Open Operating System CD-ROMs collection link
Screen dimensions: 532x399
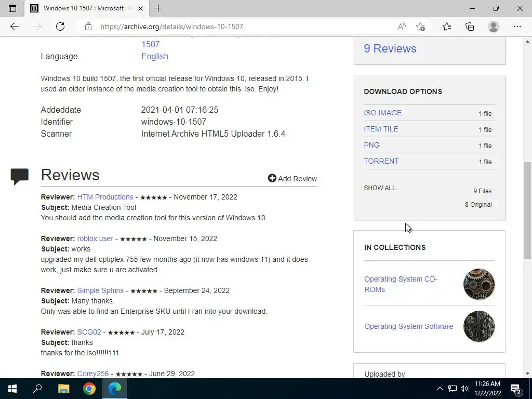[401, 284]
